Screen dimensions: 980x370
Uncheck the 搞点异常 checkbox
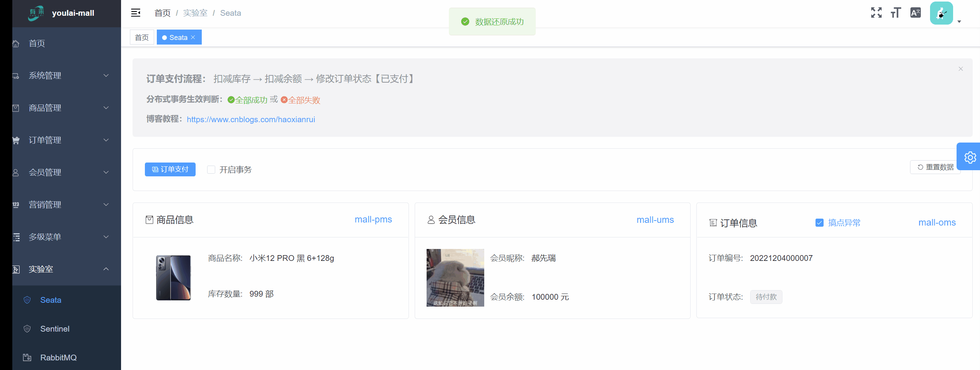point(819,222)
